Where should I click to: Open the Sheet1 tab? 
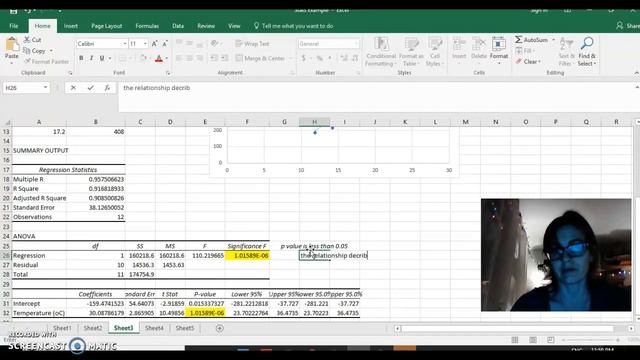[62, 328]
